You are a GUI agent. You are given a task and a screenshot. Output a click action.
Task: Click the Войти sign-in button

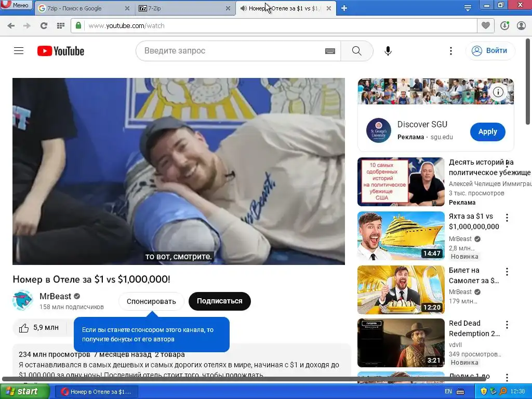tap(490, 51)
